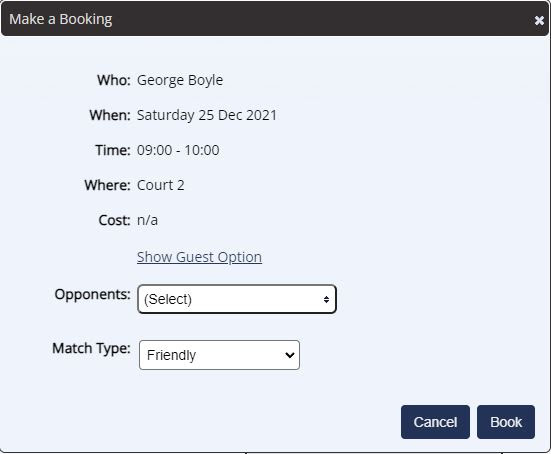Click the Match Type field label

(x=91, y=348)
